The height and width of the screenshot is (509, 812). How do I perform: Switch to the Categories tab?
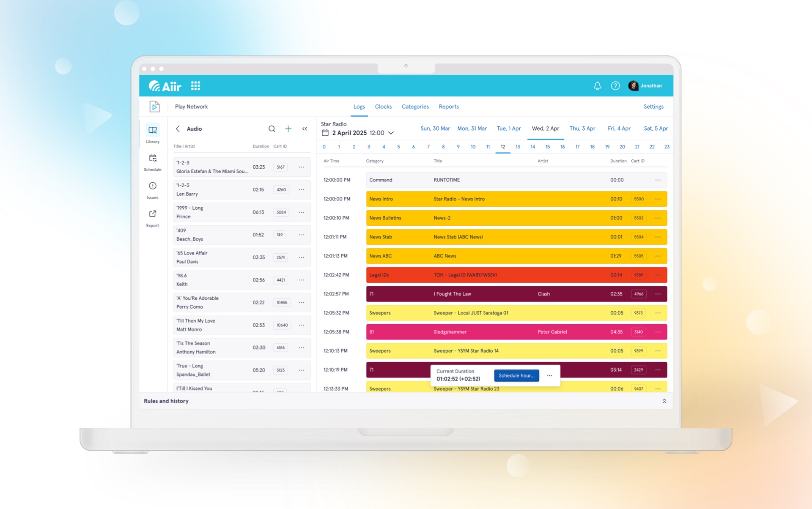pyautogui.click(x=415, y=107)
